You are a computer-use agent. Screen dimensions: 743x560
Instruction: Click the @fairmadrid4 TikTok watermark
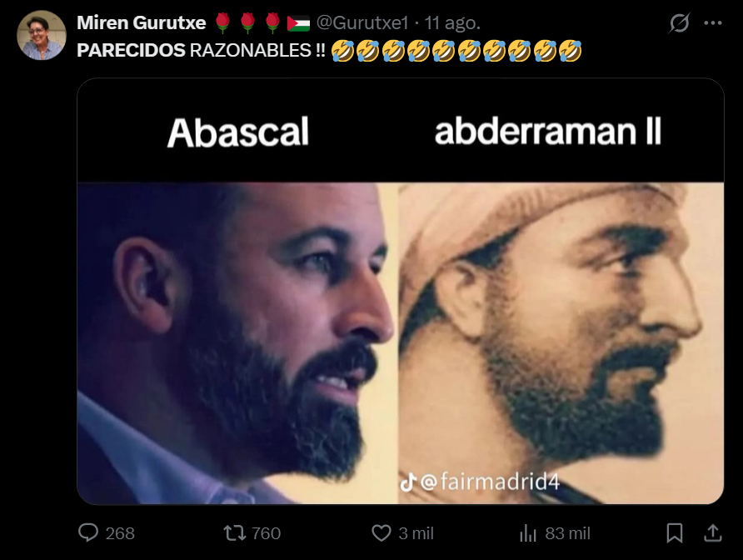[x=480, y=482]
